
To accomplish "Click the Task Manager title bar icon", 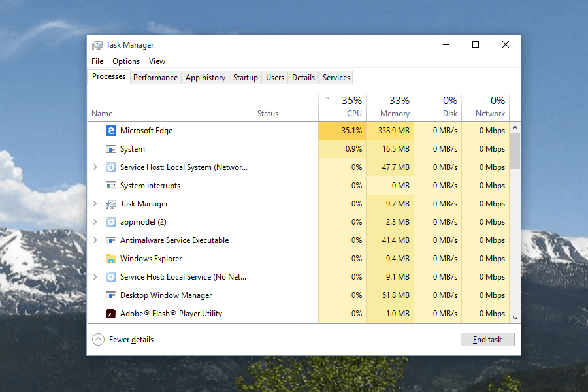I will tap(97, 45).
